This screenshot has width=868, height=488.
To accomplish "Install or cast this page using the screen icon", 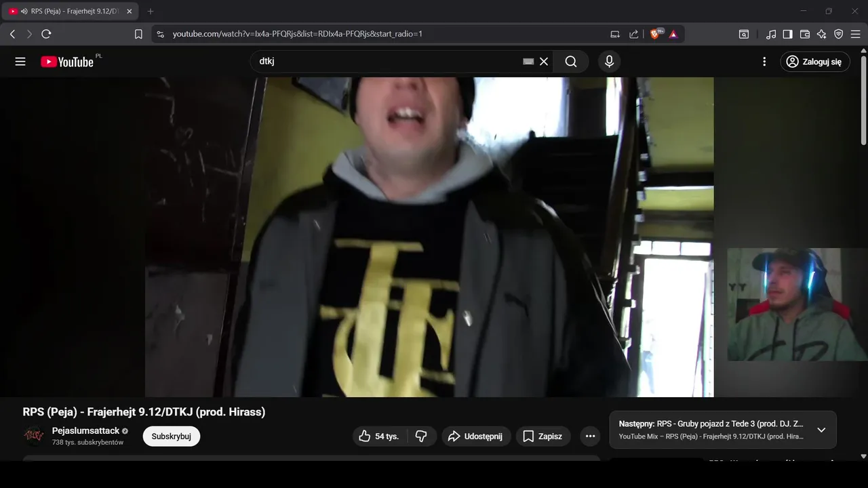I will point(615,34).
